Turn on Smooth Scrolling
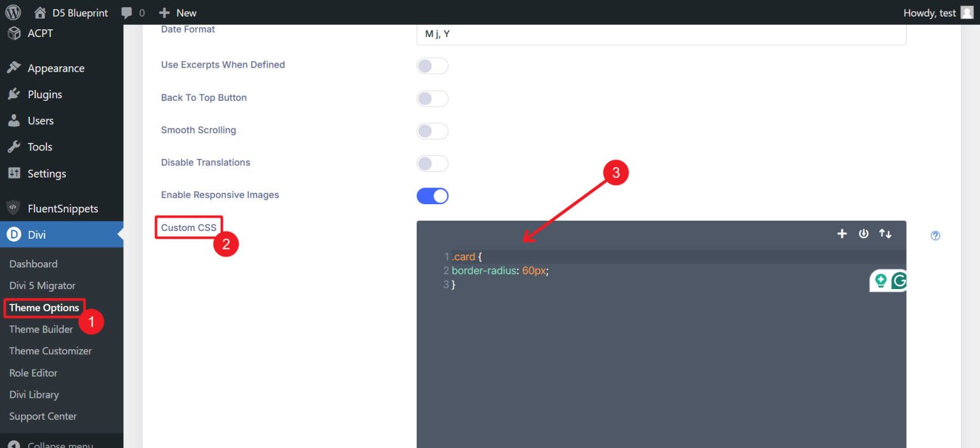This screenshot has width=980, height=448. [433, 131]
